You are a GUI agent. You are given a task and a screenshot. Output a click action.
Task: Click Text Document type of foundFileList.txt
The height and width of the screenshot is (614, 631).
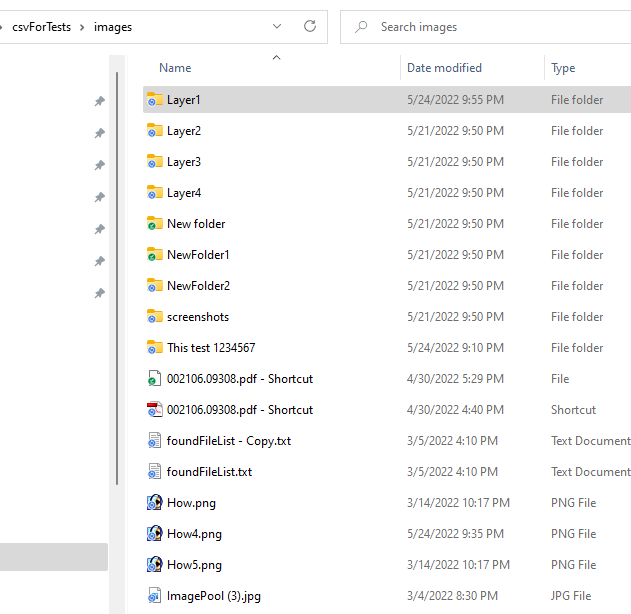pos(590,472)
